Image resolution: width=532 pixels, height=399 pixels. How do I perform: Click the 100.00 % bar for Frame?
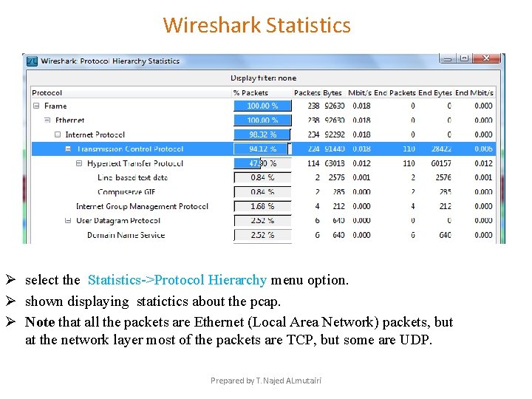pos(262,106)
